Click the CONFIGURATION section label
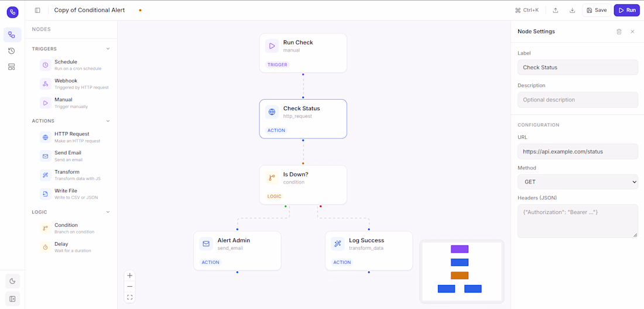This screenshot has height=309, width=644. pos(539,125)
